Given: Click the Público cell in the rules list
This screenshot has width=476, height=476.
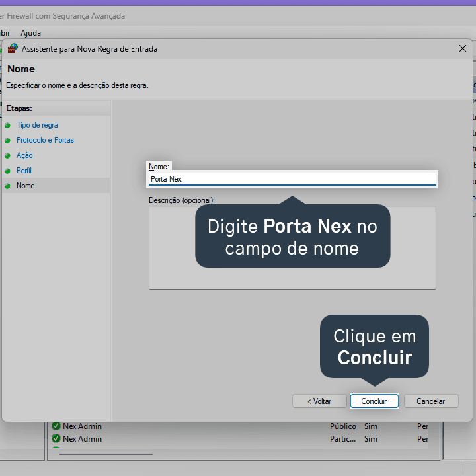Looking at the screenshot, I should coord(343,426).
